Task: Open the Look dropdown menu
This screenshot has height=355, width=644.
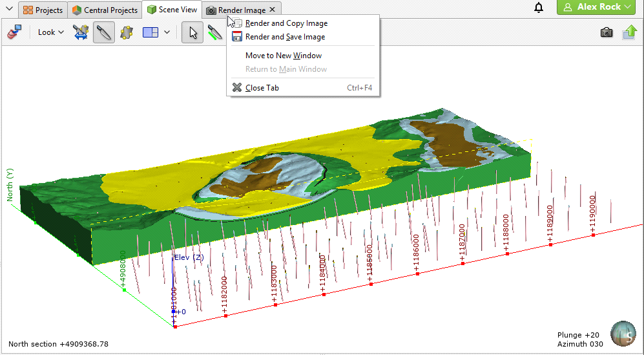Action: click(x=50, y=32)
